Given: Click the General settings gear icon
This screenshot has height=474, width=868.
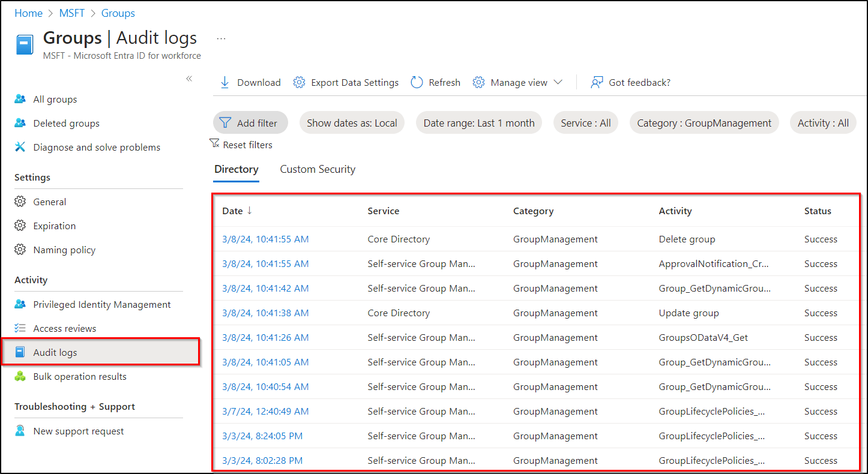Looking at the screenshot, I should 20,202.
